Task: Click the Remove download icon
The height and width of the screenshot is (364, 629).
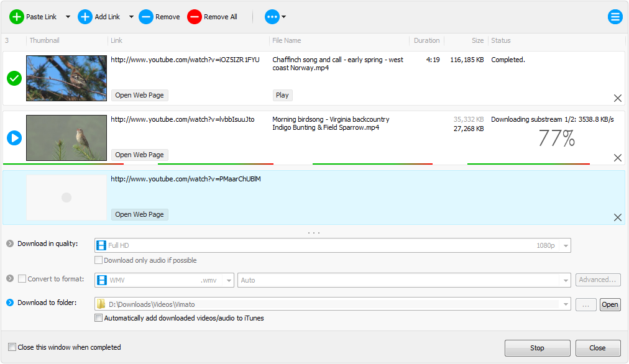Action: click(x=145, y=17)
